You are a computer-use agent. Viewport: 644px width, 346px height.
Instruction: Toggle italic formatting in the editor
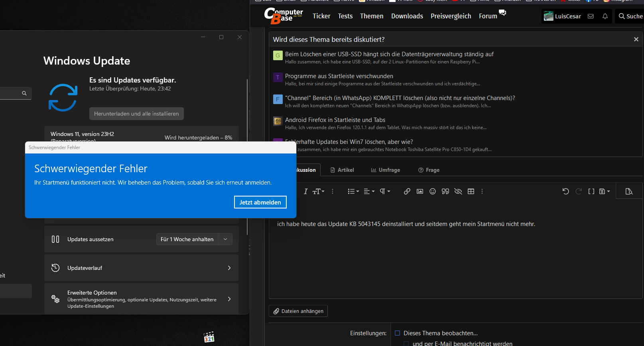(x=305, y=191)
